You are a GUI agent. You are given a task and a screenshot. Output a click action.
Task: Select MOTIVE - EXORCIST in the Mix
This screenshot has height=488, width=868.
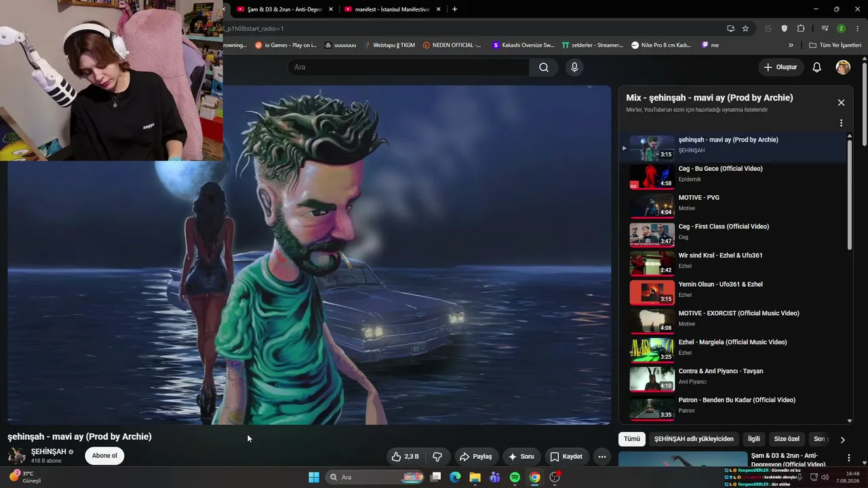click(x=735, y=321)
